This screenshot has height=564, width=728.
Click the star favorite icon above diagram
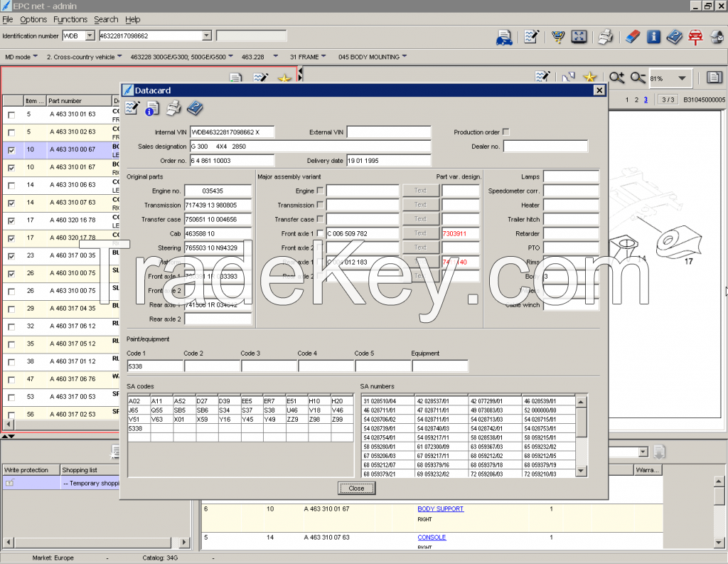pos(589,77)
